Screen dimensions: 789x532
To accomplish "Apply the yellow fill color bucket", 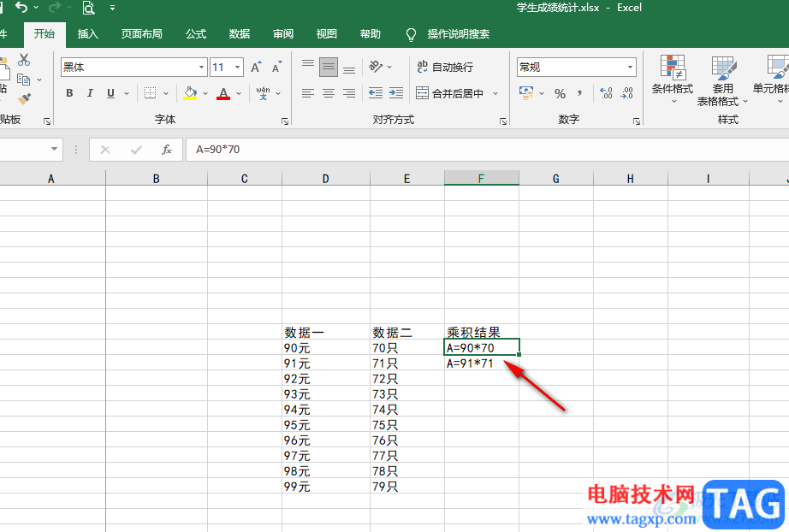I will coord(190,93).
